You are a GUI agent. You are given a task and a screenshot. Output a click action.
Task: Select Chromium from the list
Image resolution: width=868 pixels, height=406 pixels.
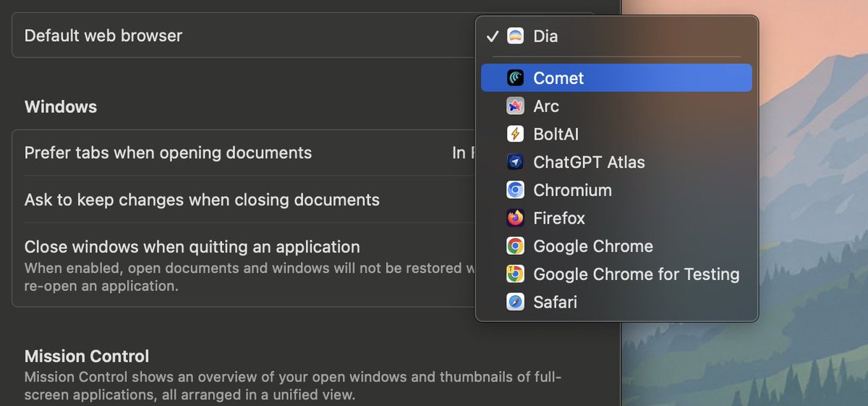pos(616,190)
